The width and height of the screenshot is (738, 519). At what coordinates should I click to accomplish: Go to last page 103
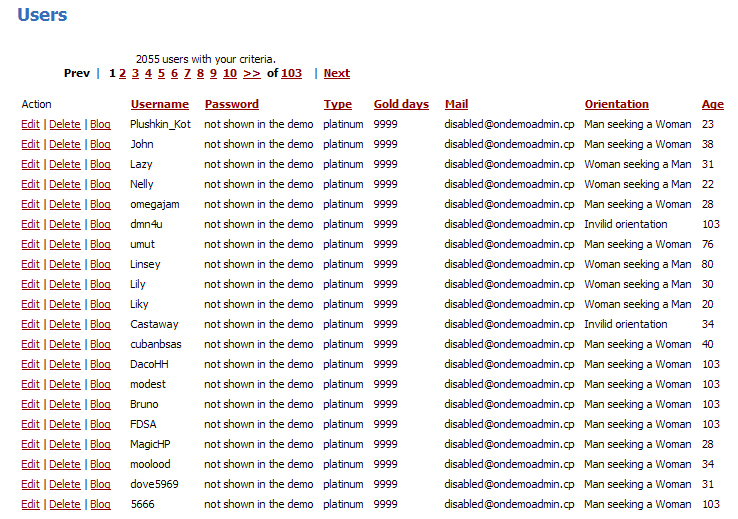291,73
